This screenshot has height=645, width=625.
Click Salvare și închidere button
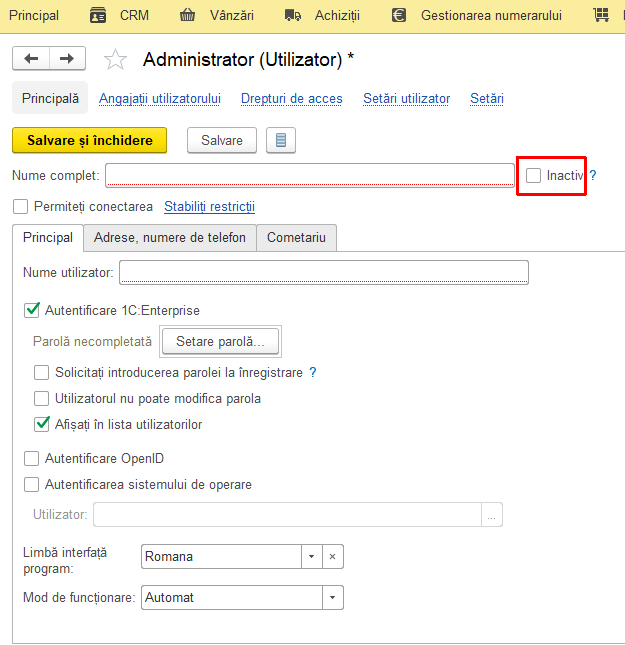point(89,140)
